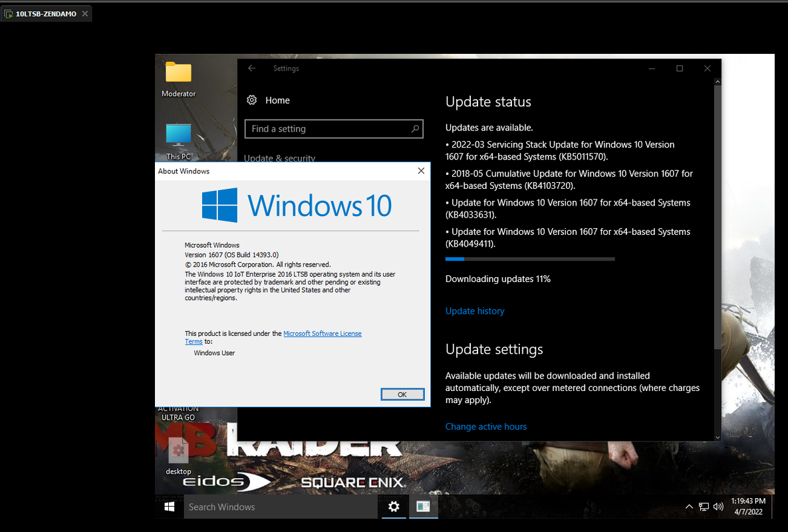Show hidden tray icons chevron

689,507
